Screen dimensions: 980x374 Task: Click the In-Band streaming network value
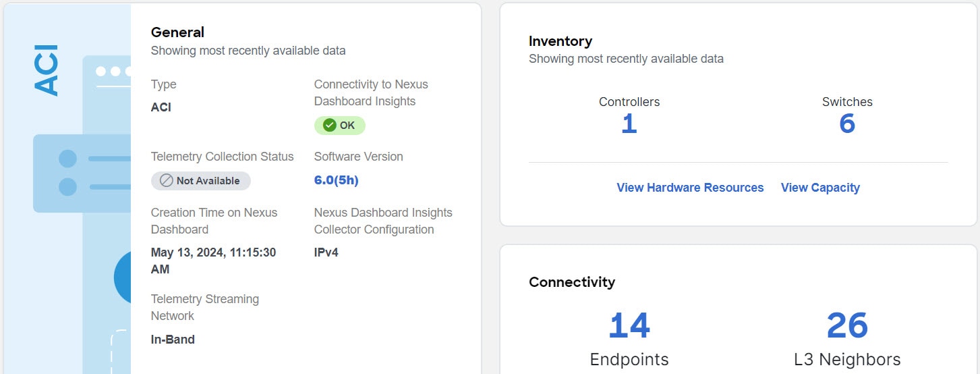(173, 340)
